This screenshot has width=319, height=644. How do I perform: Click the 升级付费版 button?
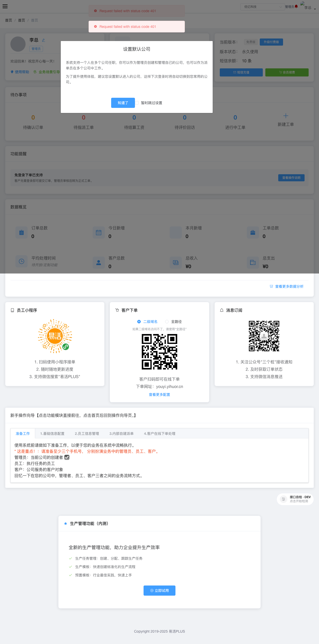pyautogui.click(x=271, y=42)
